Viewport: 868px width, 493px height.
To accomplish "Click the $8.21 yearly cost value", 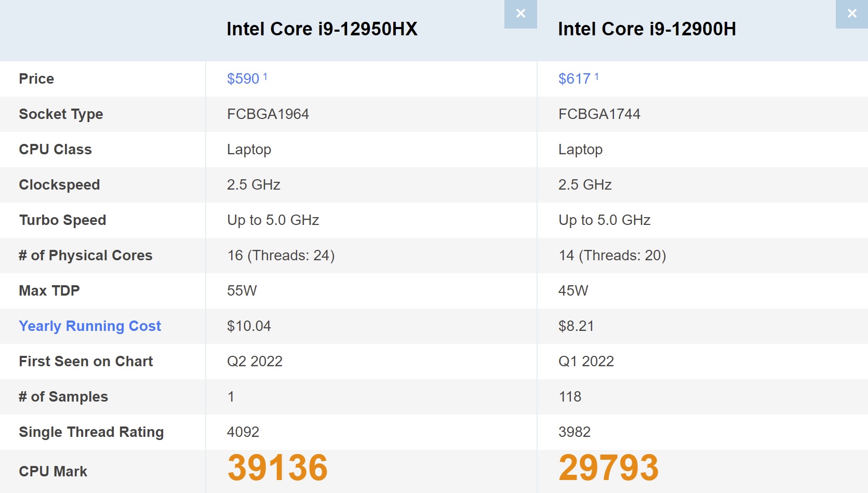I will [x=576, y=326].
